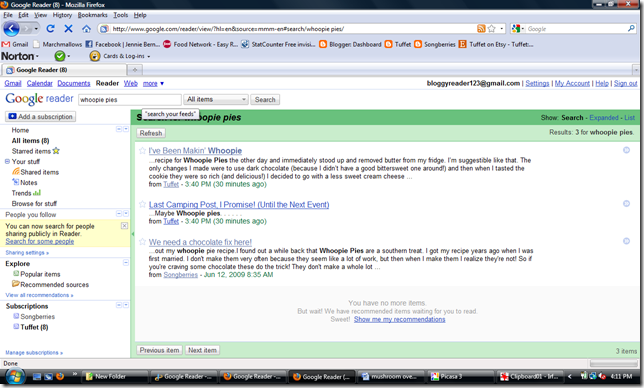Star the Last Camping Post item
Image resolution: width=644 pixels, height=388 pixels.
click(x=142, y=204)
